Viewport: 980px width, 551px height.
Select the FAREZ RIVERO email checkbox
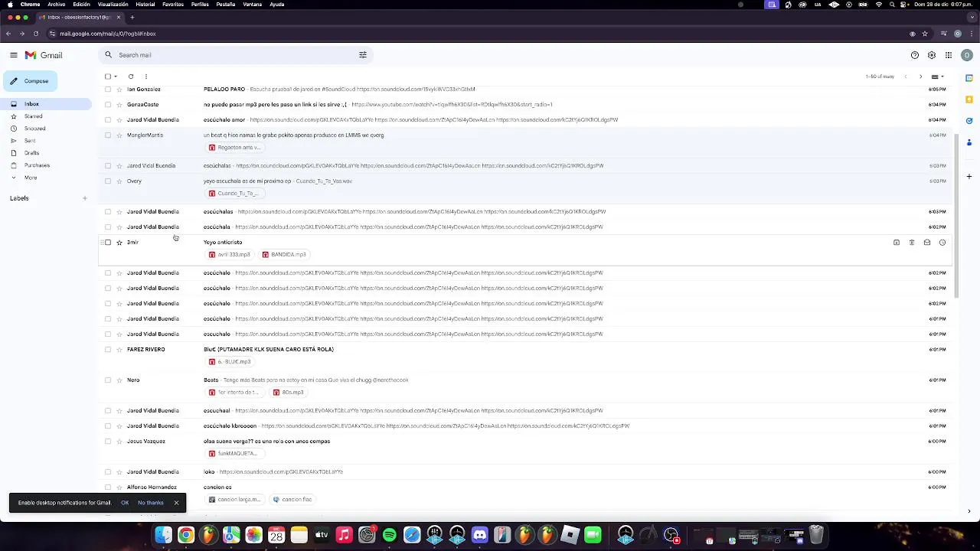coord(108,350)
